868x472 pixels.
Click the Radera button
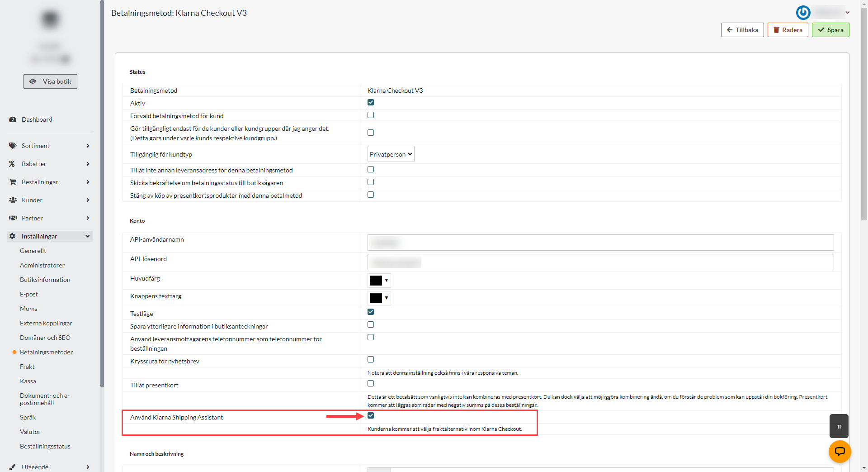click(788, 30)
